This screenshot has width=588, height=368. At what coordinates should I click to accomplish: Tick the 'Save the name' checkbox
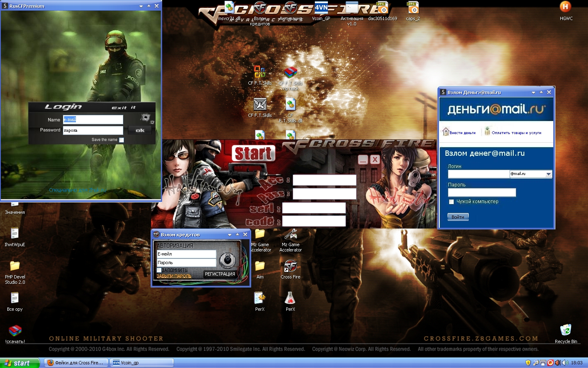pyautogui.click(x=121, y=140)
